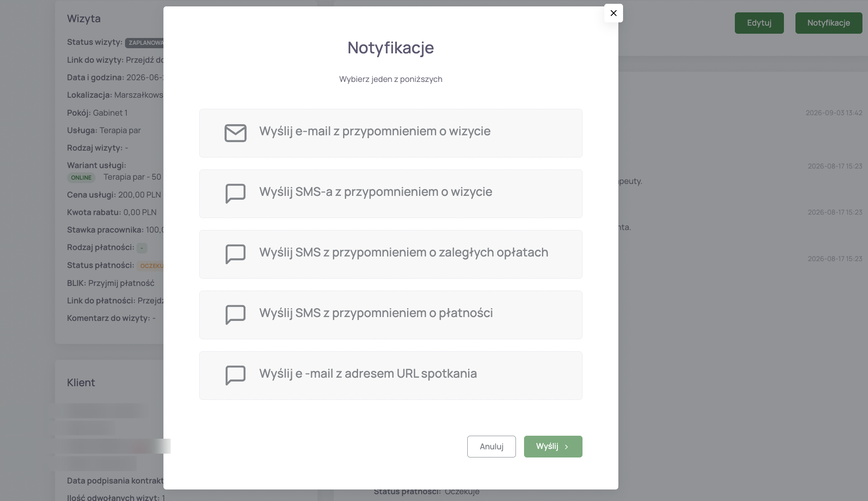Open the payment link next to 'Link do płatności'
868x501 pixels.
pyautogui.click(x=150, y=300)
